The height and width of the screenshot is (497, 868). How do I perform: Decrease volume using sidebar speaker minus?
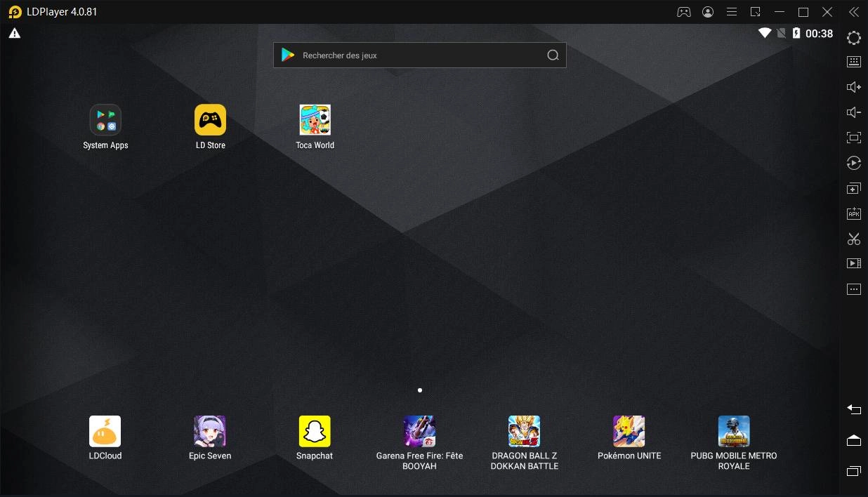click(x=854, y=112)
